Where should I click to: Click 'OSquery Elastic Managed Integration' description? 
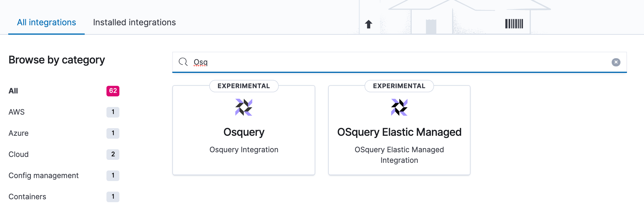coord(399,155)
